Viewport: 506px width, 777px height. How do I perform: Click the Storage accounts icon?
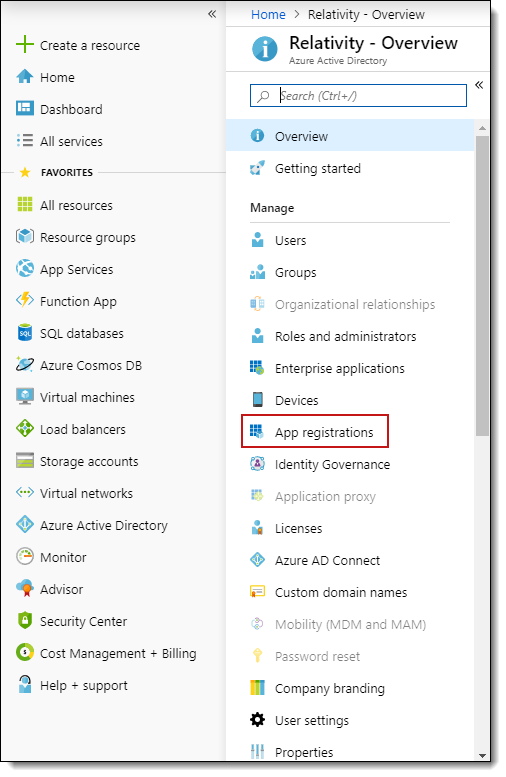point(25,460)
